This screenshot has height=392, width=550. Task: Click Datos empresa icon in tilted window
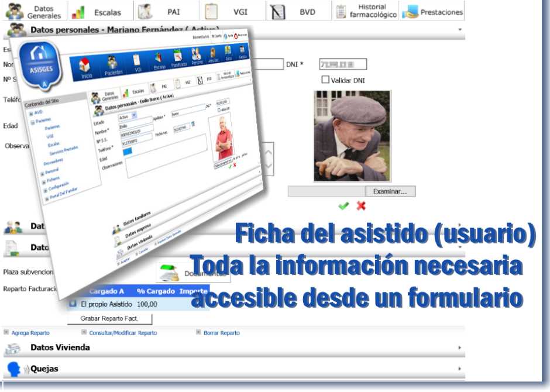click(118, 241)
